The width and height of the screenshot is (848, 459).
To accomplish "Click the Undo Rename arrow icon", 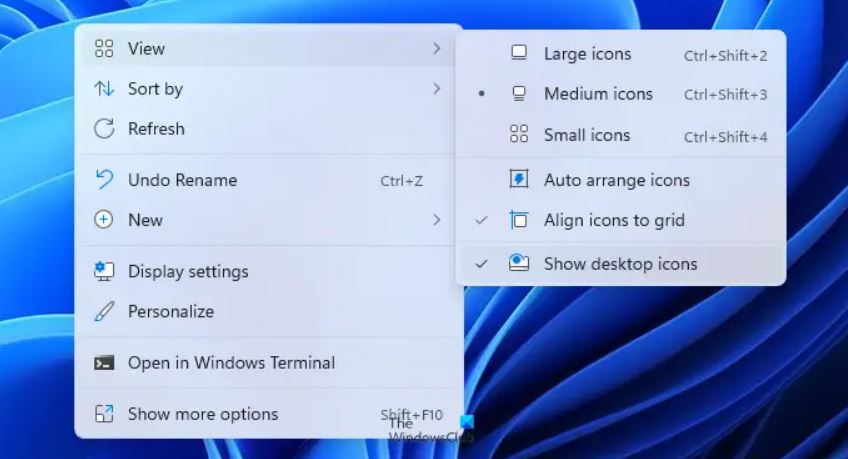I will click(104, 179).
